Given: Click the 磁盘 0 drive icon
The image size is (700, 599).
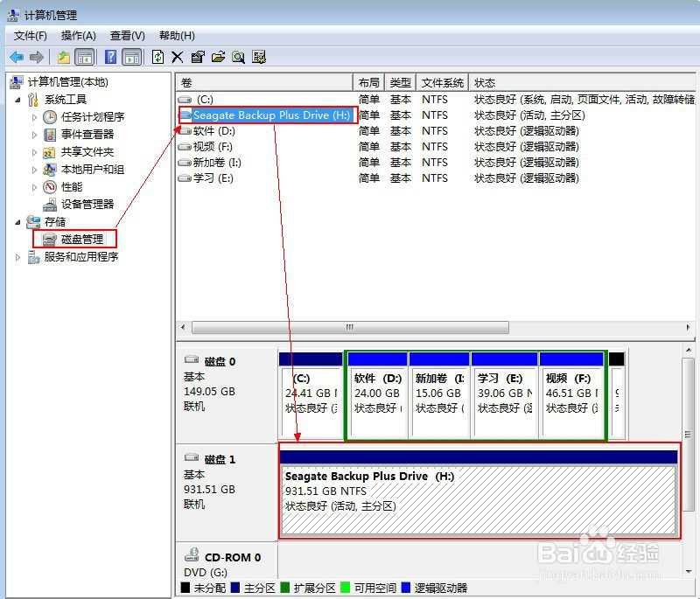Looking at the screenshot, I should 192,359.
